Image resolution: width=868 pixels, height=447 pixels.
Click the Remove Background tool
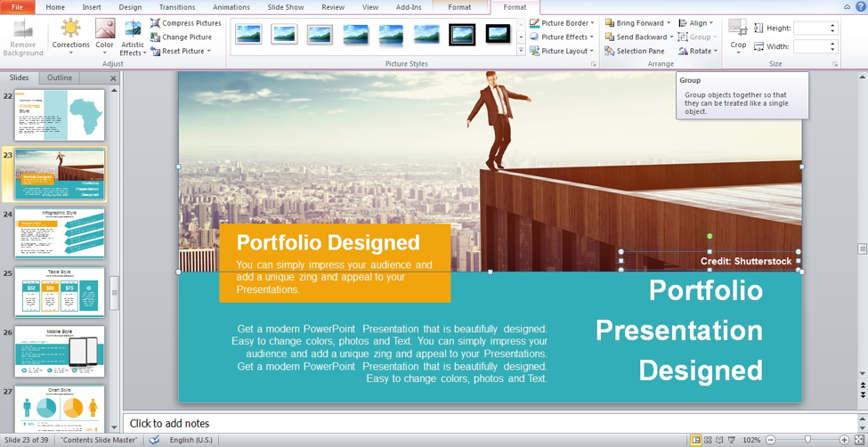pos(22,37)
